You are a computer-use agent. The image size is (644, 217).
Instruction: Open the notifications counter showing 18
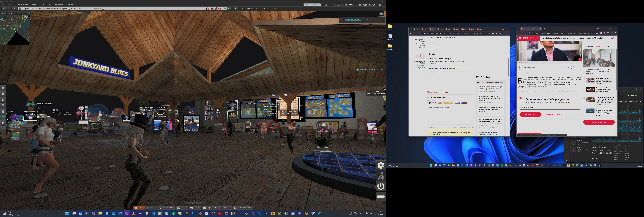[x=381, y=14]
